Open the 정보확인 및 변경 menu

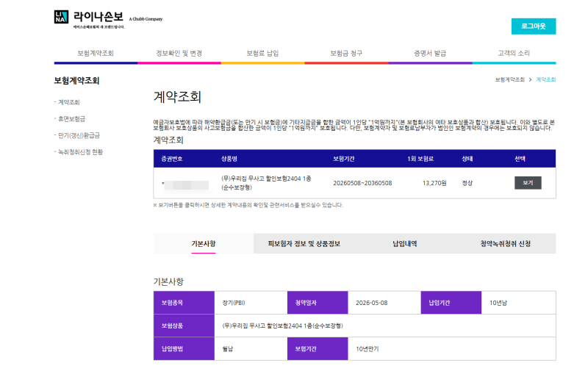coord(179,53)
